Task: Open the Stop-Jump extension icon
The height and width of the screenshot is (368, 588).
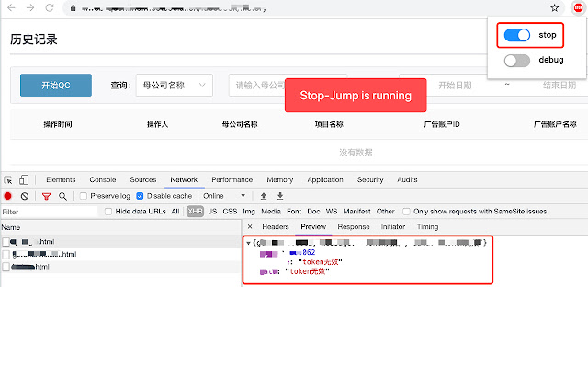Action: coord(578,7)
